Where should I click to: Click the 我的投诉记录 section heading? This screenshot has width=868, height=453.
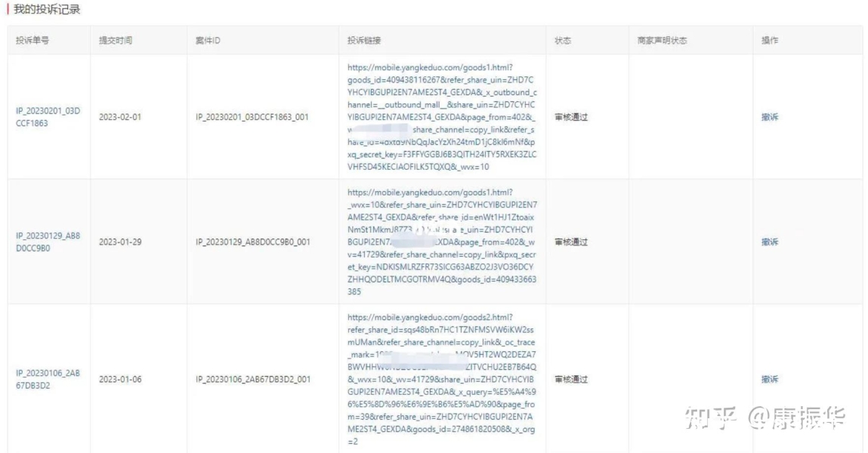point(47,9)
